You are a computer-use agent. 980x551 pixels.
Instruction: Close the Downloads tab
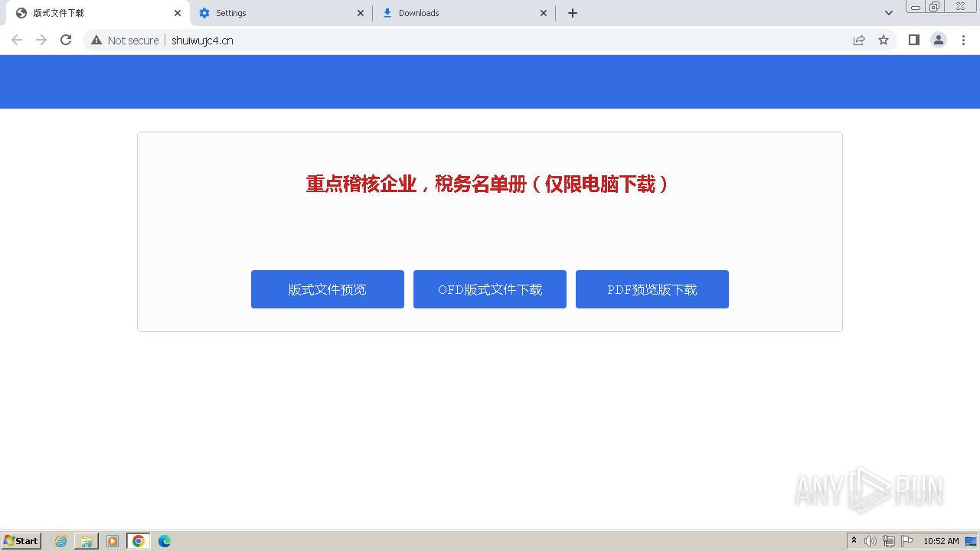click(x=544, y=13)
